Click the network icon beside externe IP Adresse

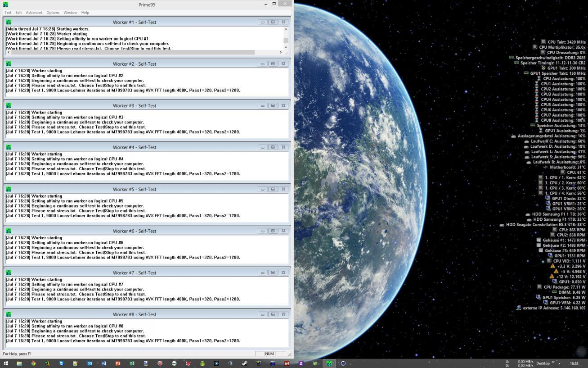(x=519, y=308)
